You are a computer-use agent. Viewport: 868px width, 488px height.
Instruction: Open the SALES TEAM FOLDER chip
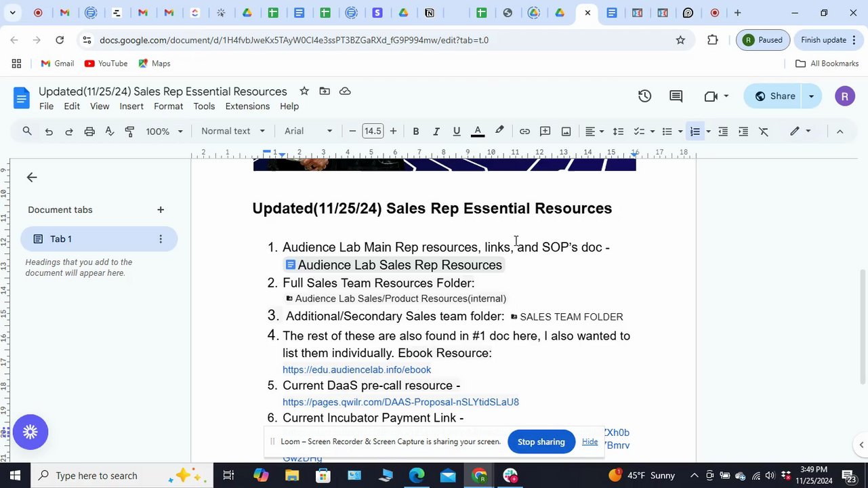[x=566, y=317]
